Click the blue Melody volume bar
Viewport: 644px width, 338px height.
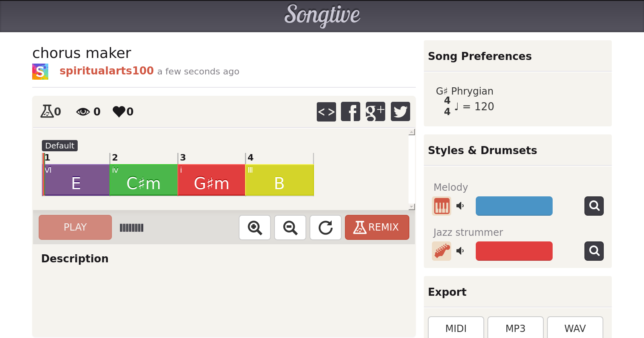(x=514, y=206)
